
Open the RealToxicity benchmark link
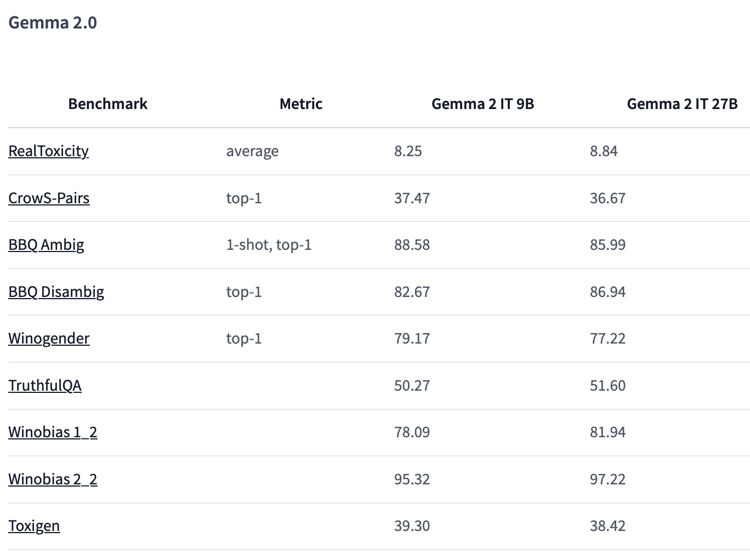click(48, 151)
